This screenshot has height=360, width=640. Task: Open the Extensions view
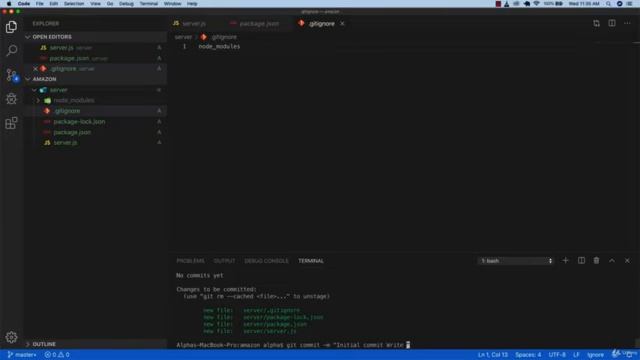11,122
